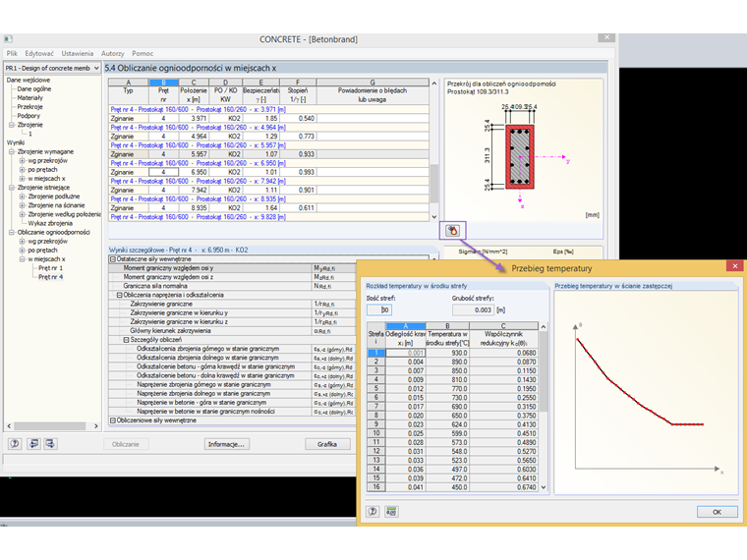The height and width of the screenshot is (560, 747).
Task: Open the Ustawienia menu
Action: [78, 53]
